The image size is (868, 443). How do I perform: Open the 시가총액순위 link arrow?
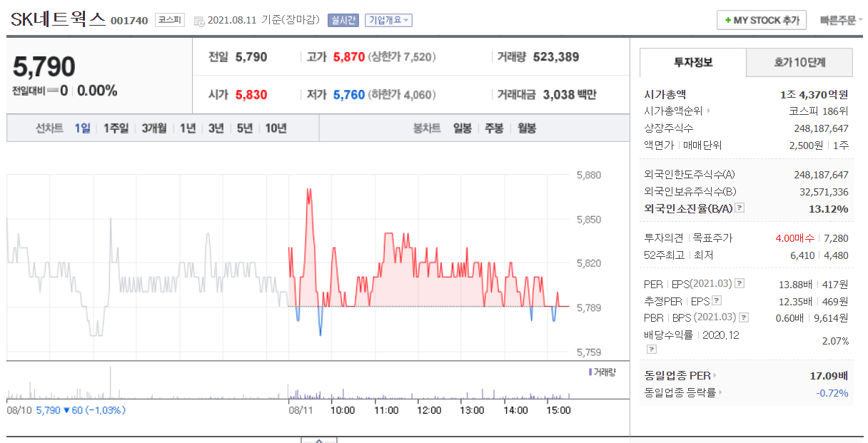708,111
